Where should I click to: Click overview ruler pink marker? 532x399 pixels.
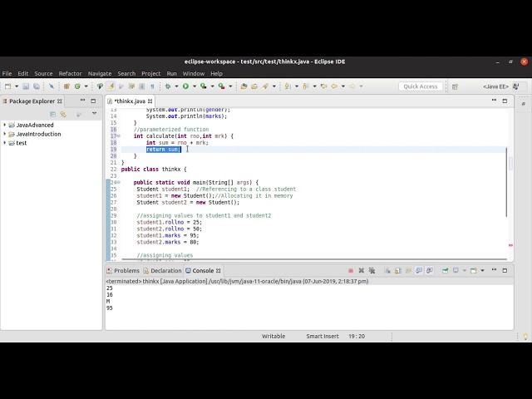pyautogui.click(x=510, y=245)
